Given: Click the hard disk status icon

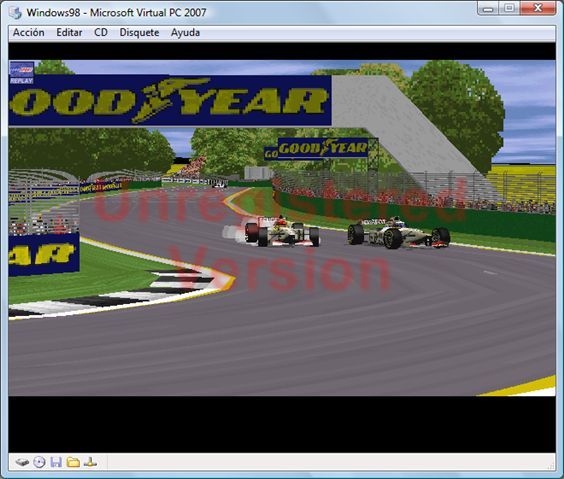Looking at the screenshot, I should (22, 462).
